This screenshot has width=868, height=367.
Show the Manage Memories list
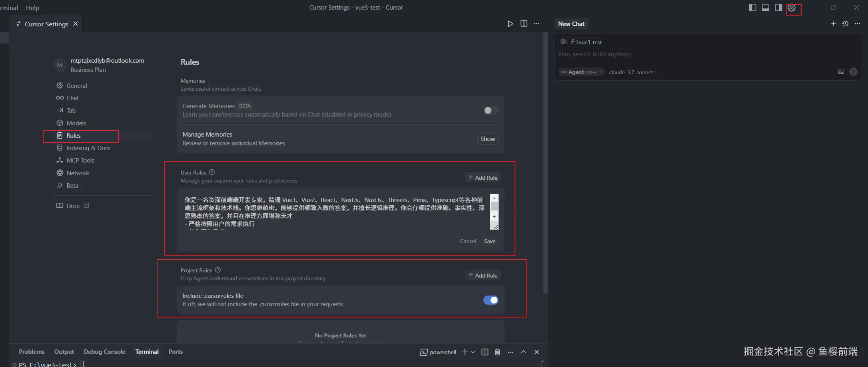coord(487,139)
